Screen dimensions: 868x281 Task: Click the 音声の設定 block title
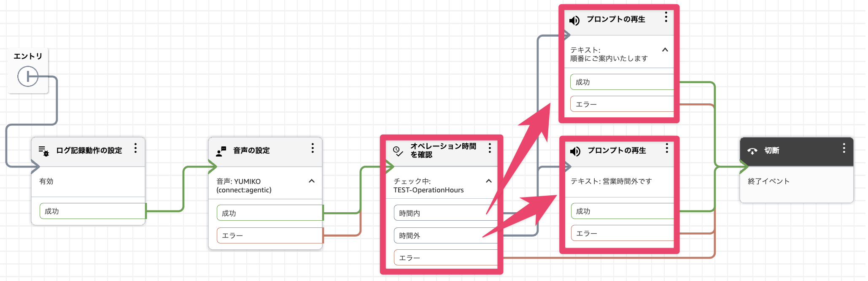tap(251, 151)
